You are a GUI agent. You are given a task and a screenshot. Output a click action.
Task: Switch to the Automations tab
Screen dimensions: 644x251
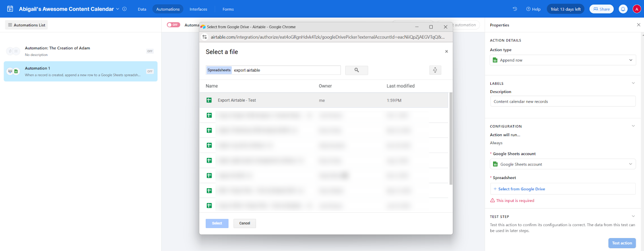pos(168,9)
